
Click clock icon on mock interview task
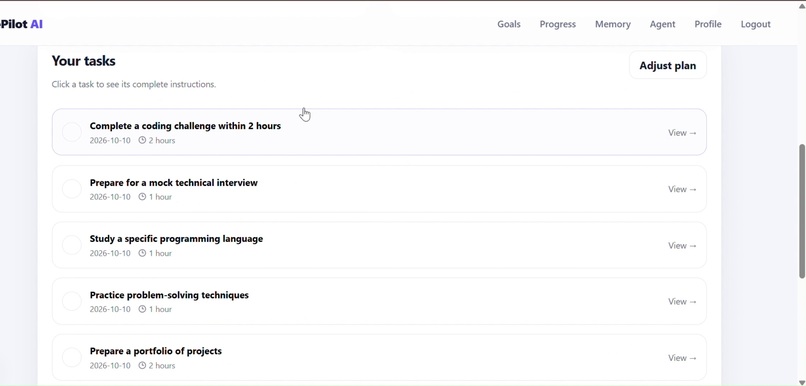tap(142, 197)
